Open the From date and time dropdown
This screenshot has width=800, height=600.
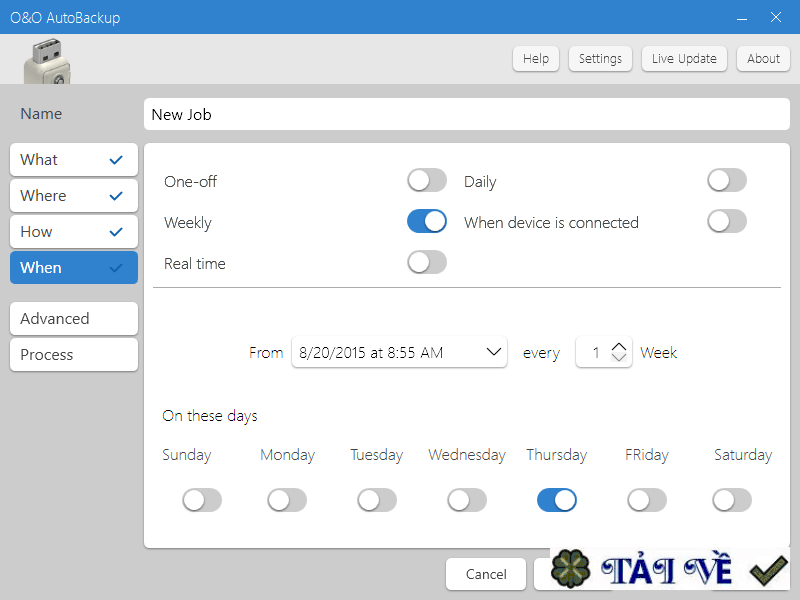pyautogui.click(x=493, y=352)
